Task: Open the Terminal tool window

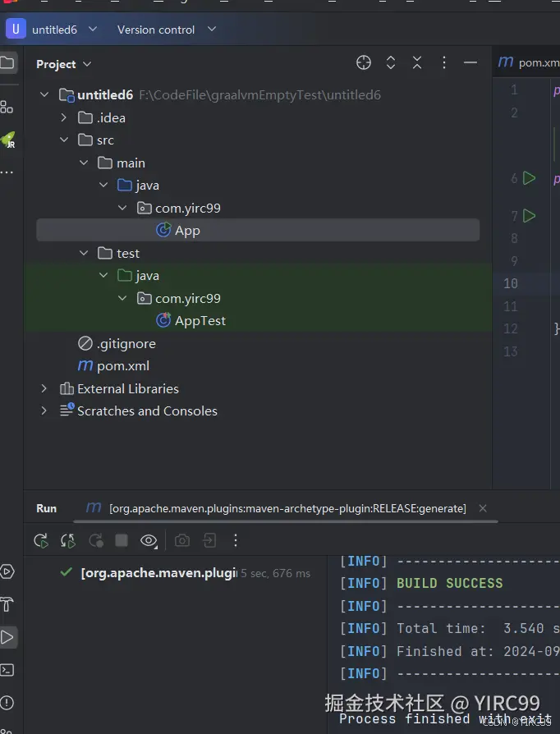Action: 7,670
